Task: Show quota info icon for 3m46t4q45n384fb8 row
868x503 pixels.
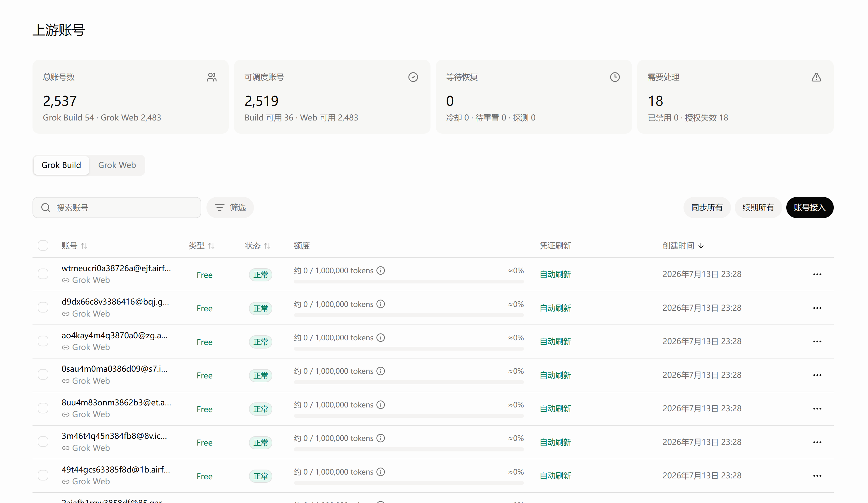Action: 381,438
